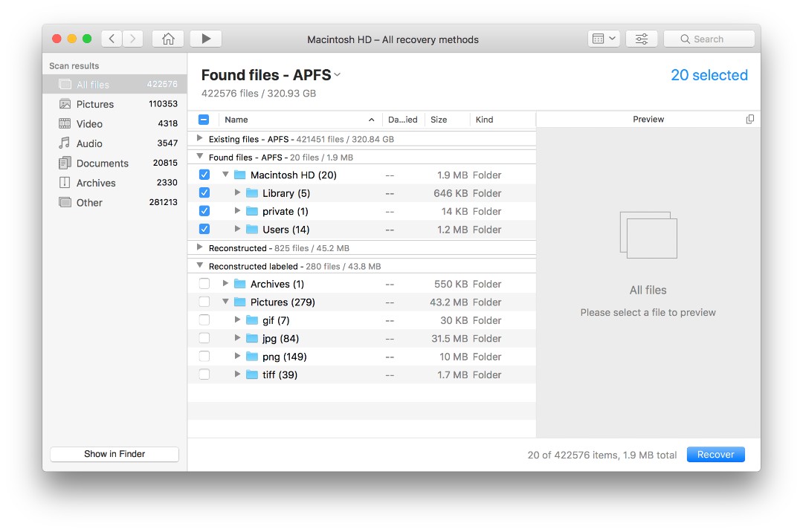This screenshot has height=532, width=803.
Task: Open the view mode dropdown in toolbar
Action: tap(604, 39)
